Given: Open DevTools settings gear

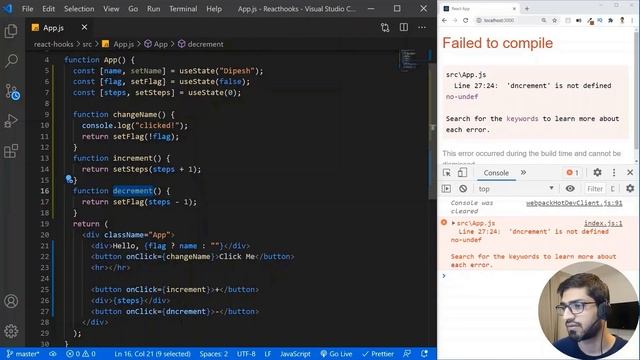Looking at the screenshot, I should point(597,173).
